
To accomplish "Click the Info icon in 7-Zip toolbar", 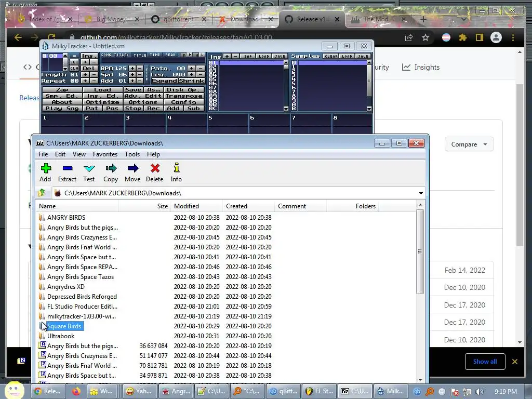I will click(176, 172).
